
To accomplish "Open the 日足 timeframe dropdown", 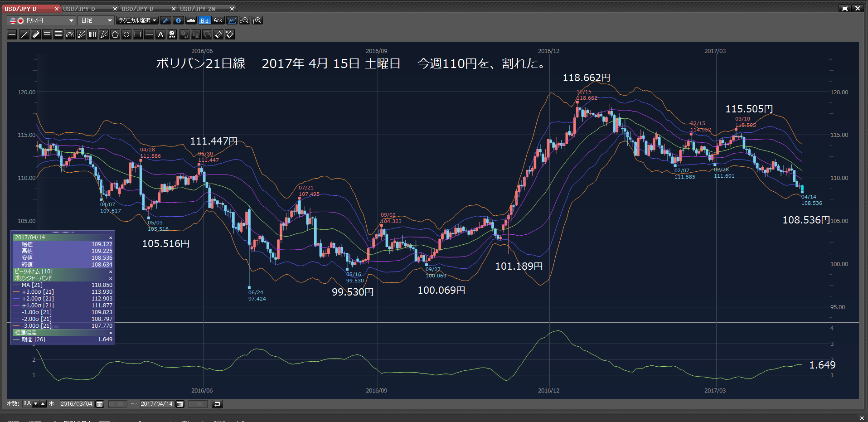I will 96,20.
